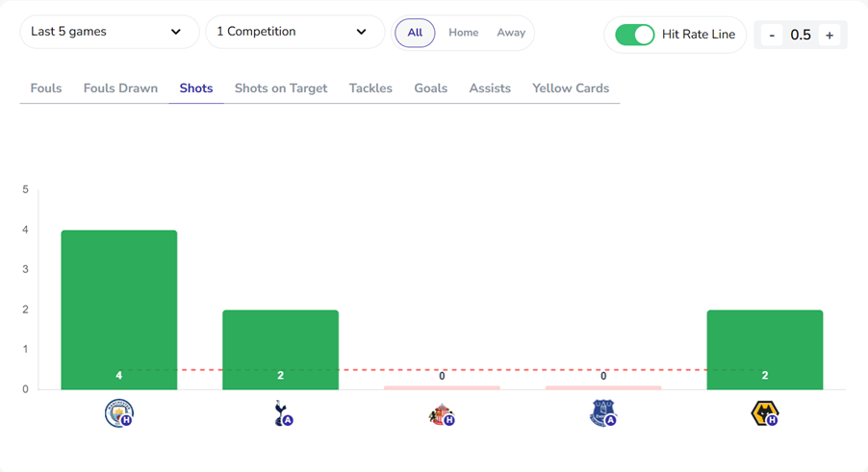Click the Manchester City home team crest
Viewport: 868px width, 472px height.
click(x=118, y=413)
